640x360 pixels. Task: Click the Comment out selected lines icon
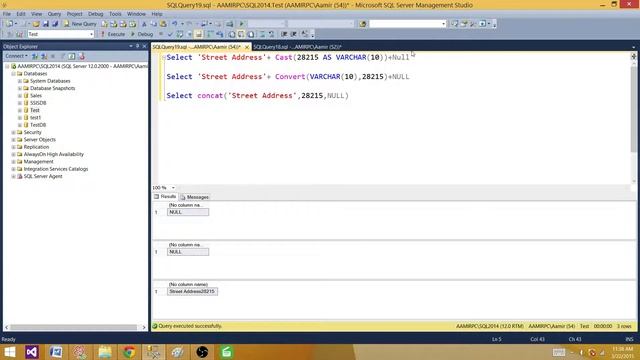(x=262, y=34)
